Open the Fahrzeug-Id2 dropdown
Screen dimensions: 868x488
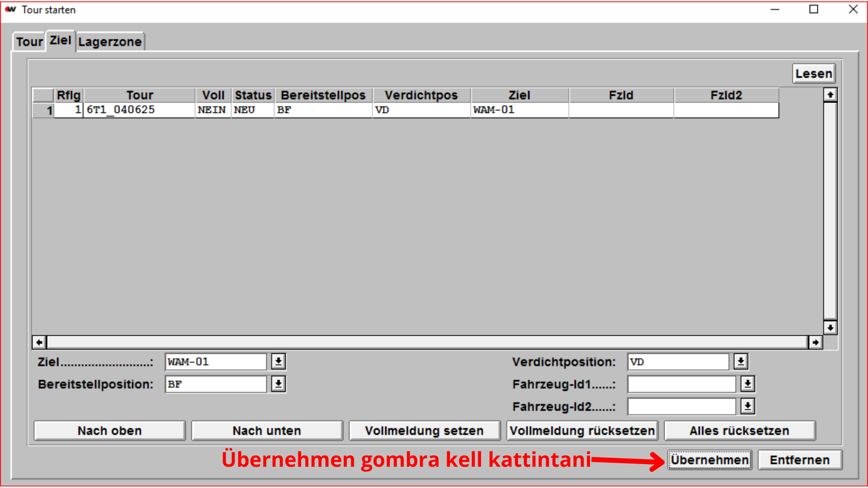(x=748, y=407)
